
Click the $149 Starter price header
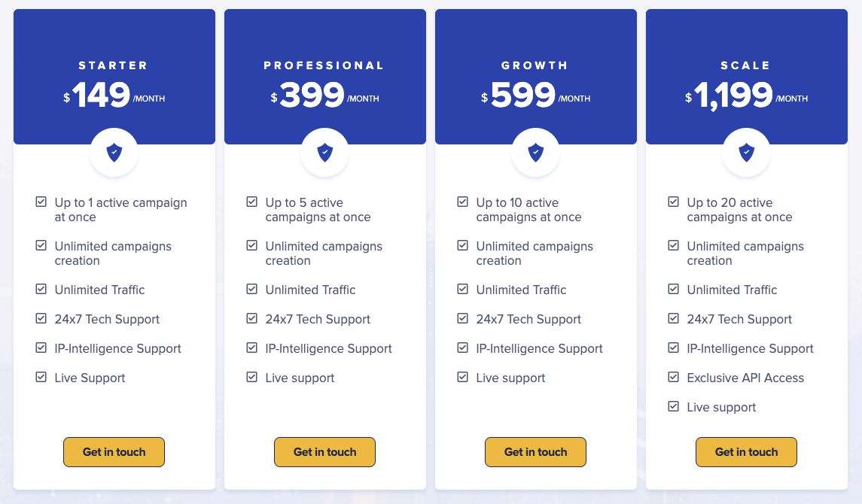pyautogui.click(x=114, y=96)
